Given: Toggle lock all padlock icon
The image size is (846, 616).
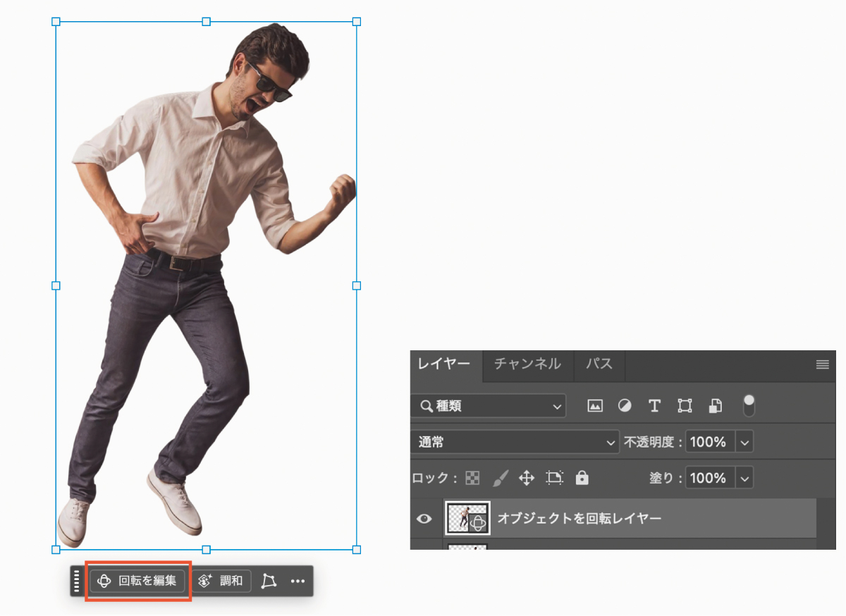Looking at the screenshot, I should 582,478.
